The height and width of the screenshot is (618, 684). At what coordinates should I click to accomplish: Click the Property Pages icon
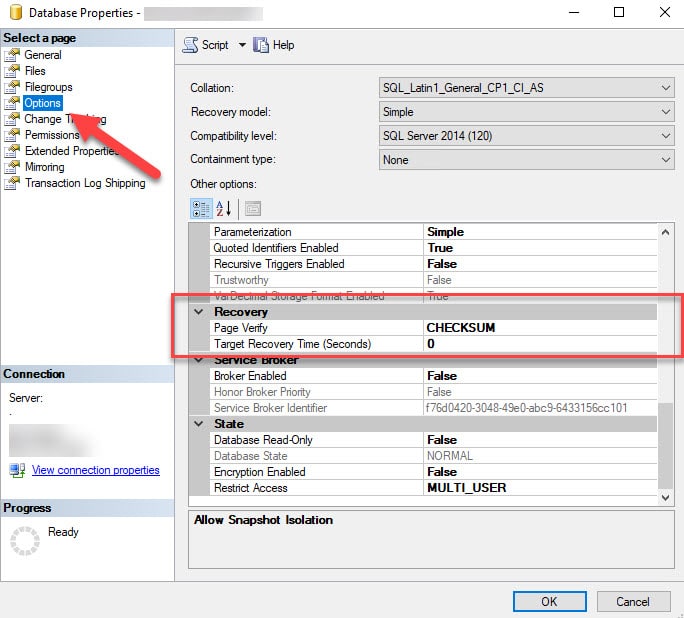(253, 209)
